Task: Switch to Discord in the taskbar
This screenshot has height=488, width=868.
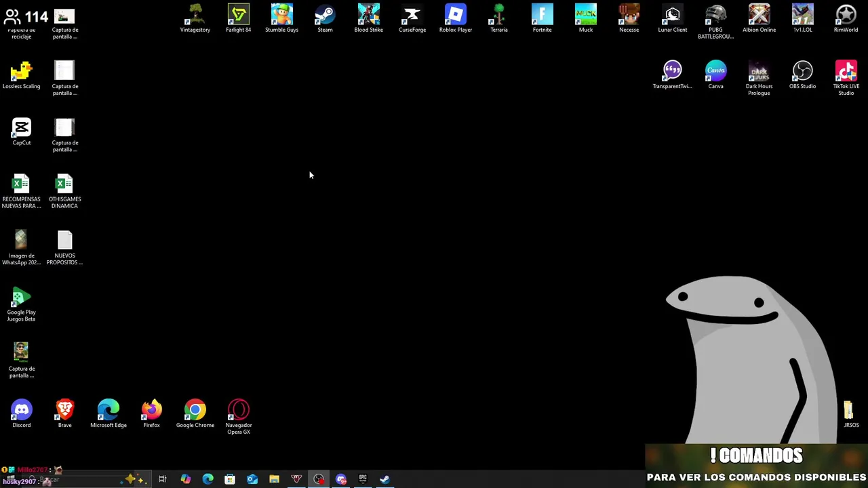Action: (341, 479)
